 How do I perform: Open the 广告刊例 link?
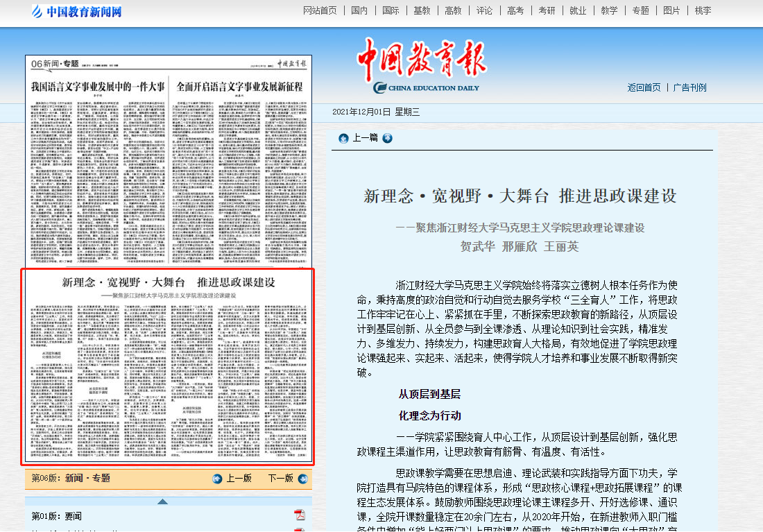[x=689, y=87]
